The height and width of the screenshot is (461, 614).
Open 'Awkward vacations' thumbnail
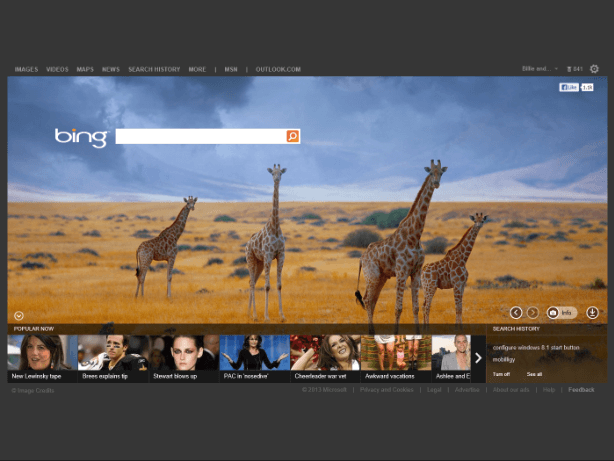click(x=396, y=358)
